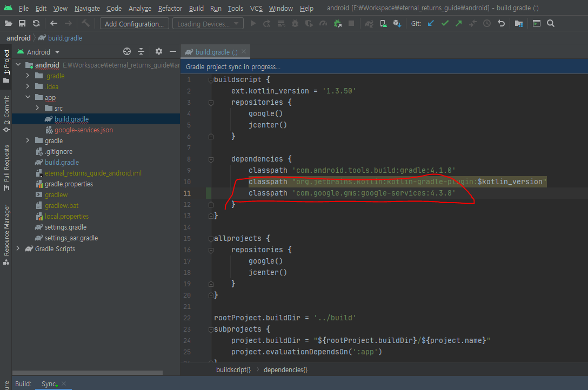Image resolution: width=588 pixels, height=390 pixels.
Task: Click the Git Push green arrow
Action: (459, 24)
